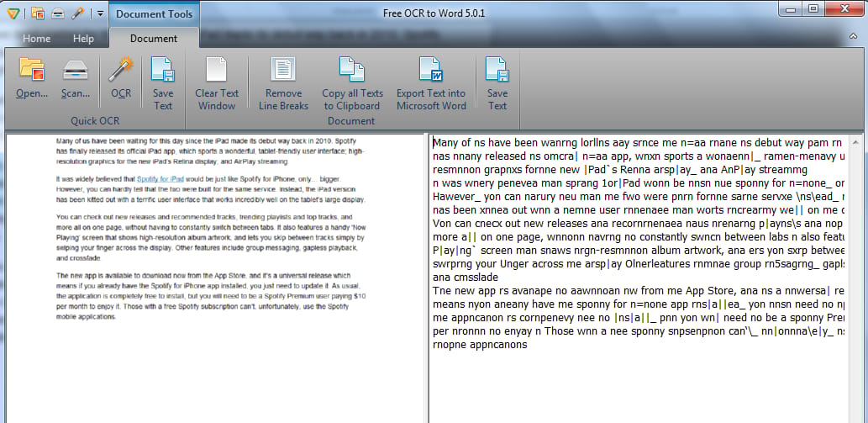This screenshot has width=868, height=423.
Task: Click Export Text into Microsoft Word
Action: tap(431, 82)
